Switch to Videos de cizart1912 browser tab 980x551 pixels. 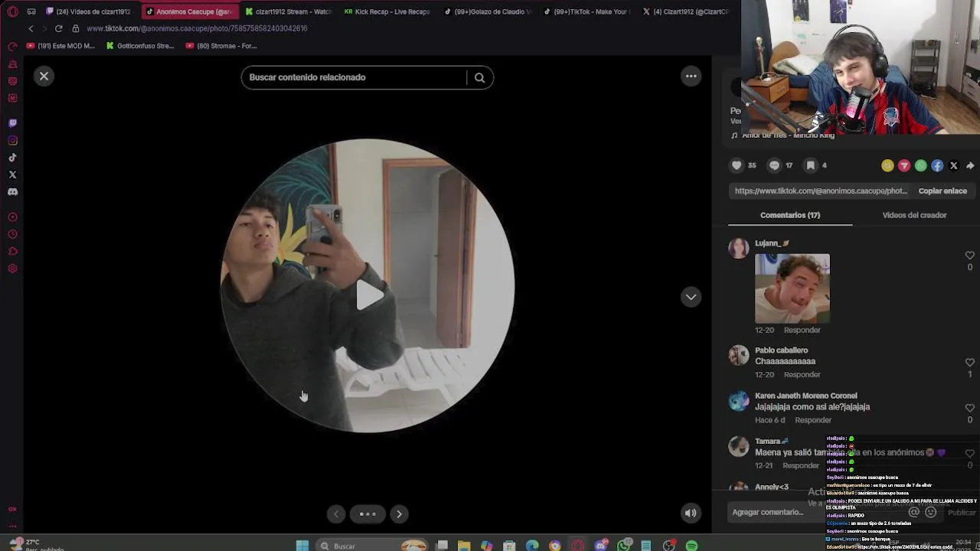89,11
